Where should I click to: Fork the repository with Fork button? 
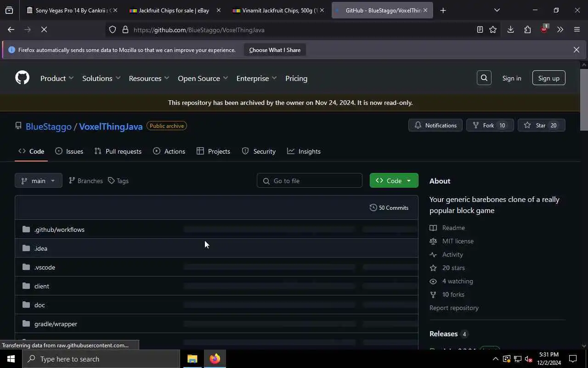490,125
